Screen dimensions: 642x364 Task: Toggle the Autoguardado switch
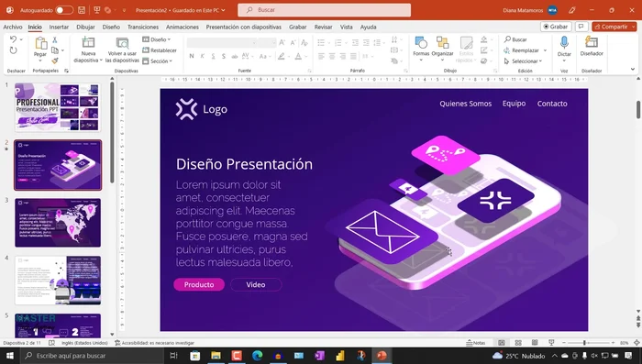(64, 10)
